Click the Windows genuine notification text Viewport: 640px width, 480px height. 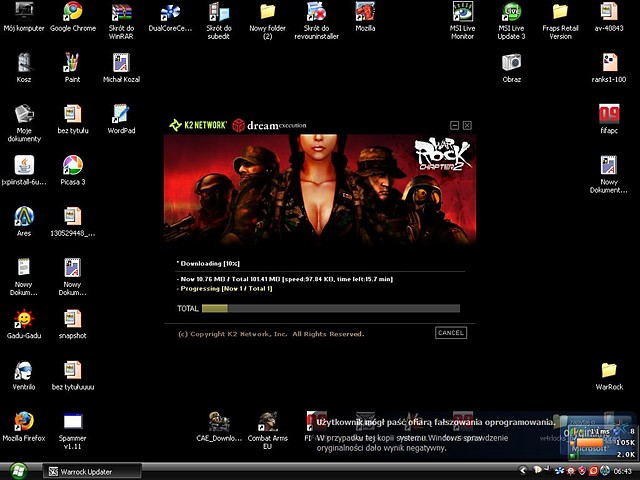click(x=436, y=434)
